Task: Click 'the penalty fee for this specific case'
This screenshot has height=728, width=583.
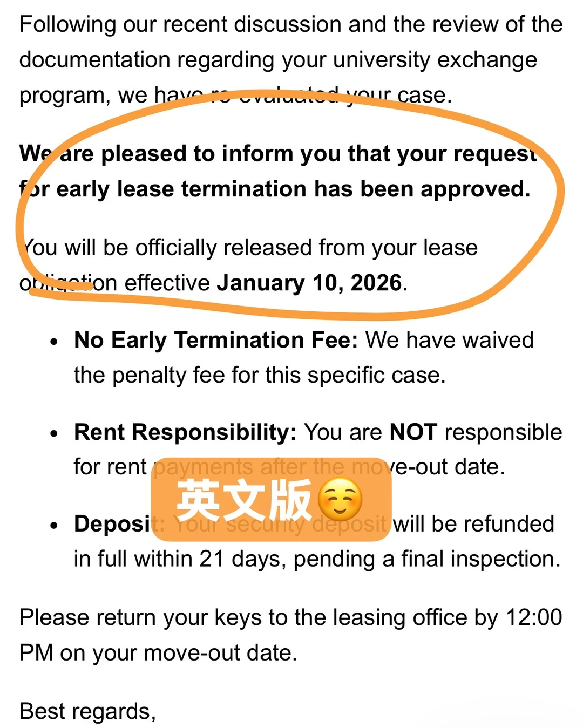Action: point(260,375)
